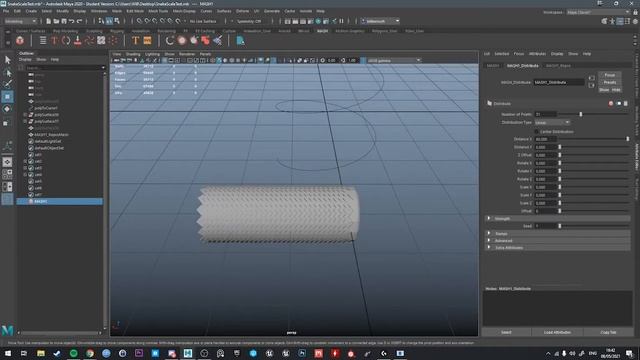Switch to four-pane layout
The width and height of the screenshot is (640, 360).
tap(7, 174)
